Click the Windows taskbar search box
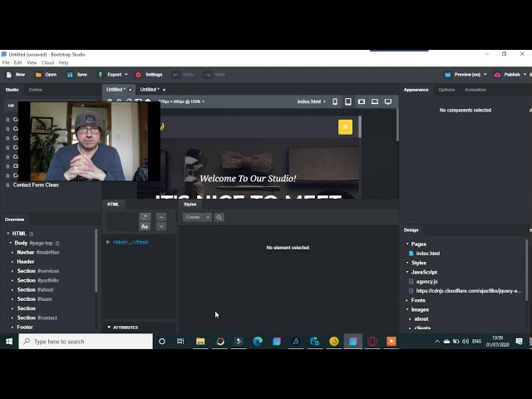The width and height of the screenshot is (532, 399). coord(86,342)
